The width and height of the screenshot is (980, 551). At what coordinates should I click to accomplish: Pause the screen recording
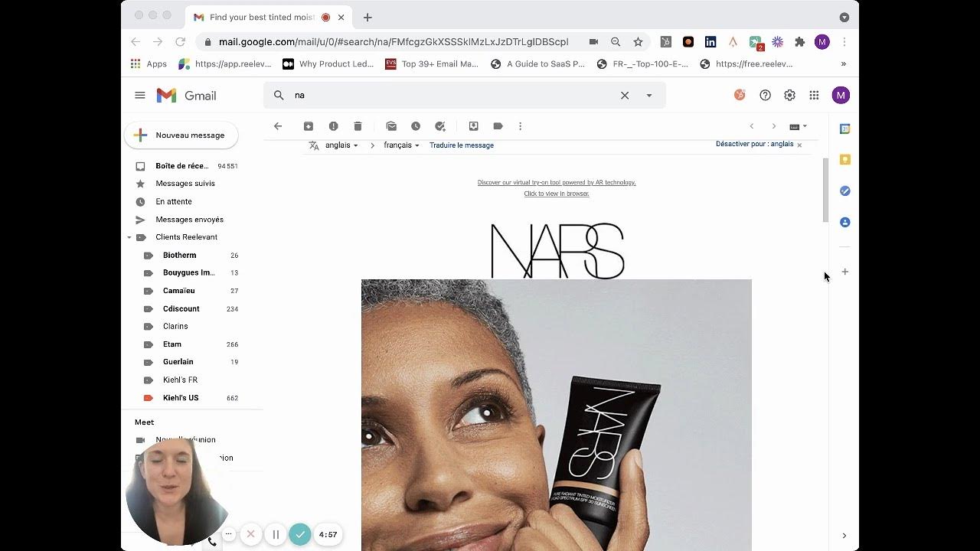click(x=276, y=534)
